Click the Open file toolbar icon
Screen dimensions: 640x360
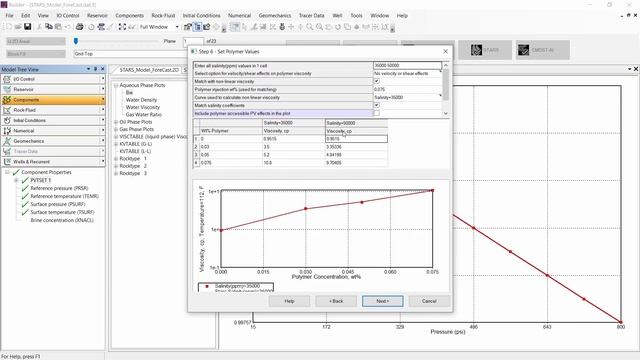18,27
